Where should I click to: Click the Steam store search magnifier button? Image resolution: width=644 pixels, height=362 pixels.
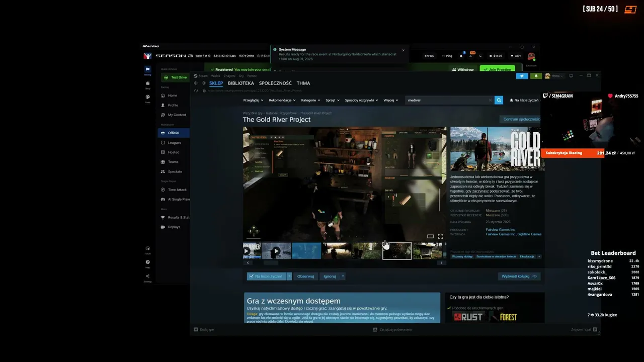[499, 100]
